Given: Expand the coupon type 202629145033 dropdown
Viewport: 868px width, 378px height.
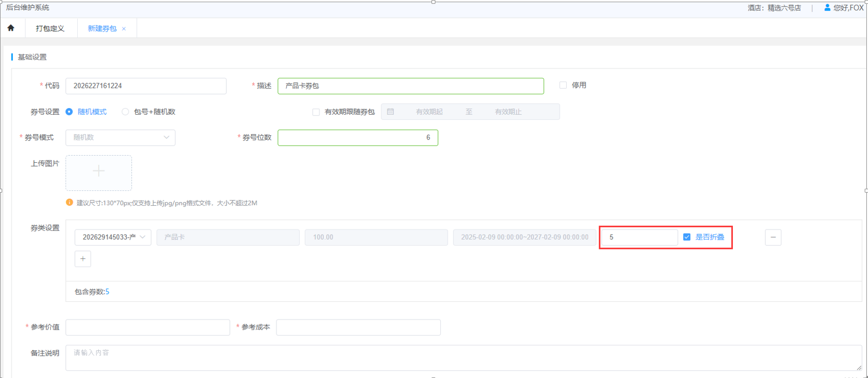Looking at the screenshot, I should [x=113, y=237].
